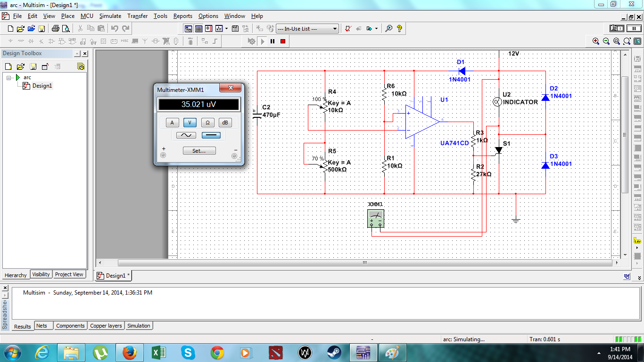Open the Transfer to Ultiboard dropdown arrow

376,28
